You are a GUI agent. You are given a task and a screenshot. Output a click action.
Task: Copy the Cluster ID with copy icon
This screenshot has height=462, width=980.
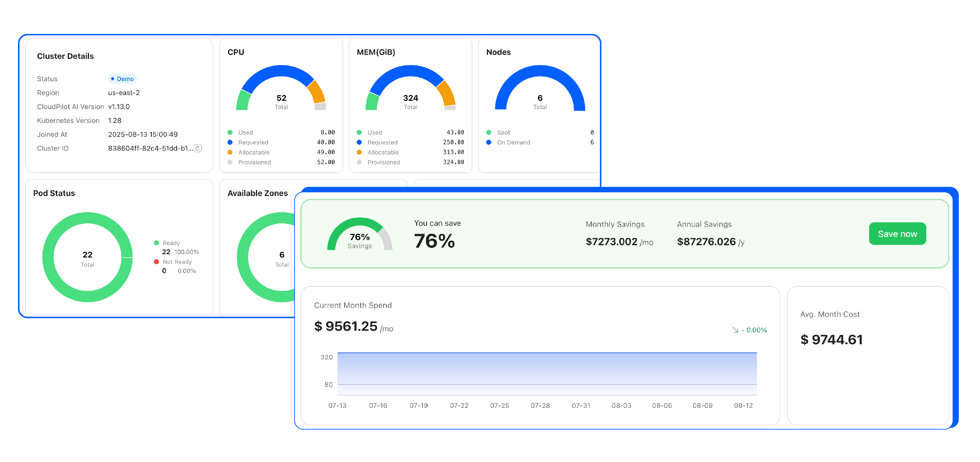point(198,148)
